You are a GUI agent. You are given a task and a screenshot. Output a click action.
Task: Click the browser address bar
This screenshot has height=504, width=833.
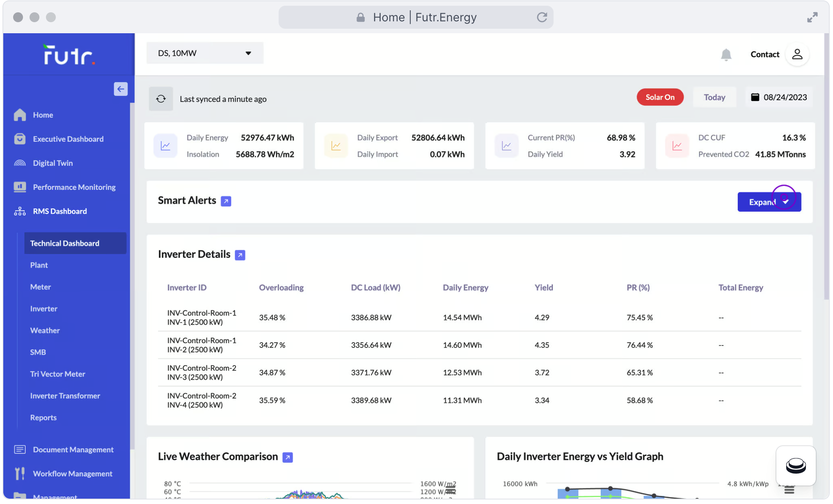pyautogui.click(x=416, y=17)
